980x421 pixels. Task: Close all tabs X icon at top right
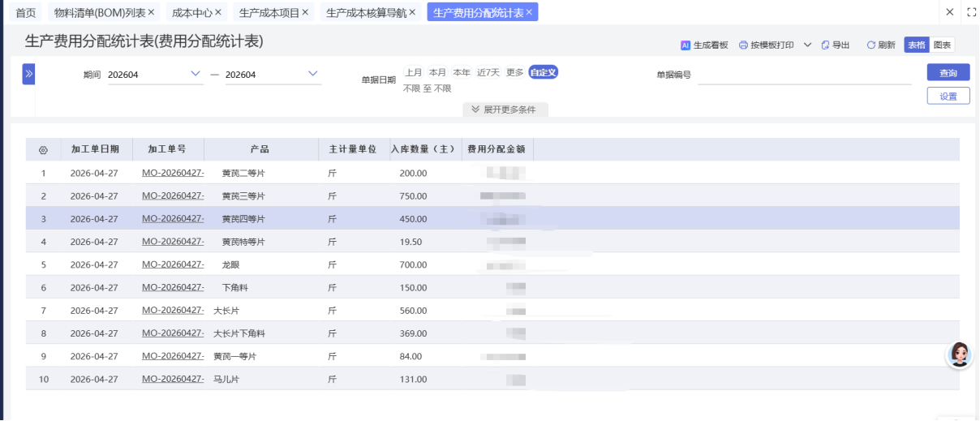(950, 12)
